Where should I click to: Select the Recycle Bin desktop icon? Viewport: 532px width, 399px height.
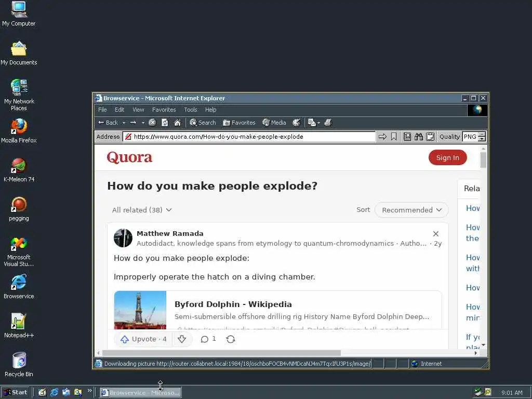pyautogui.click(x=19, y=365)
